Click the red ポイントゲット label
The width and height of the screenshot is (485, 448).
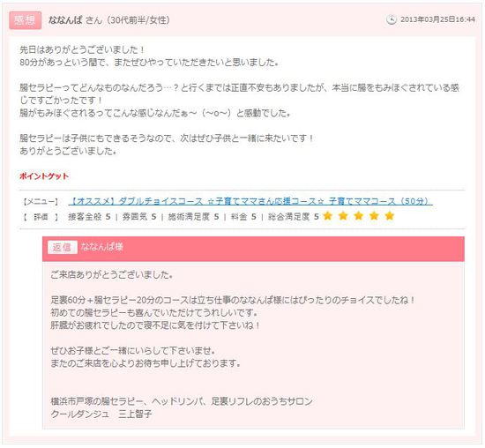pyautogui.click(x=44, y=176)
